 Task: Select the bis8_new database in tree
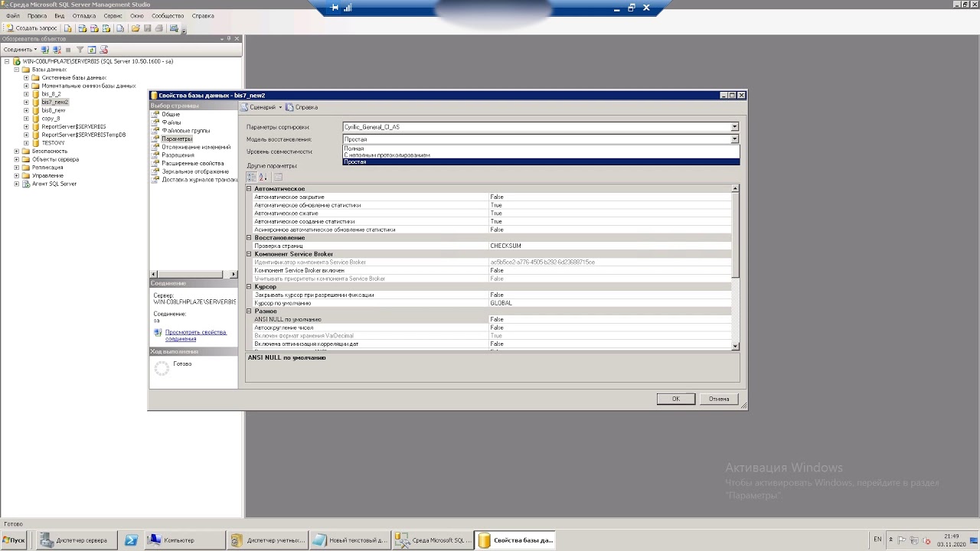(54, 110)
